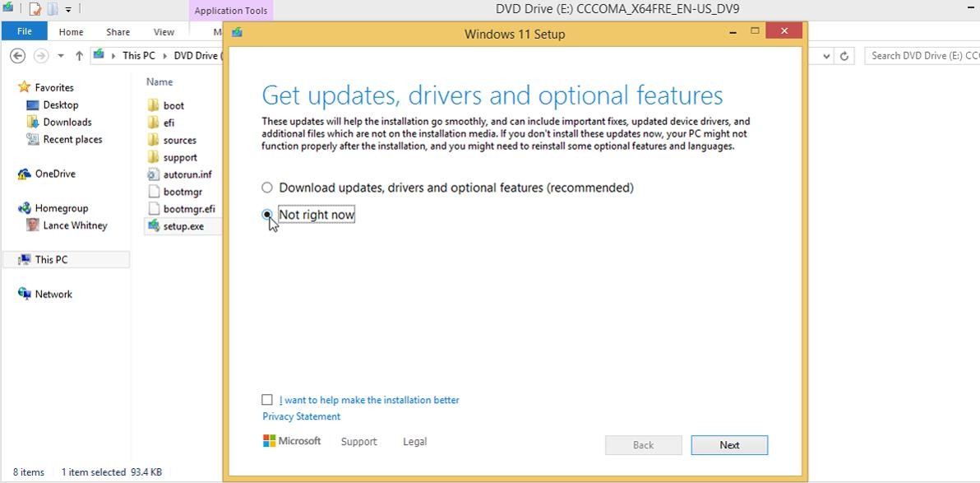The width and height of the screenshot is (980, 483).
Task: Open Desktop in the navigation pane
Action: coord(61,105)
